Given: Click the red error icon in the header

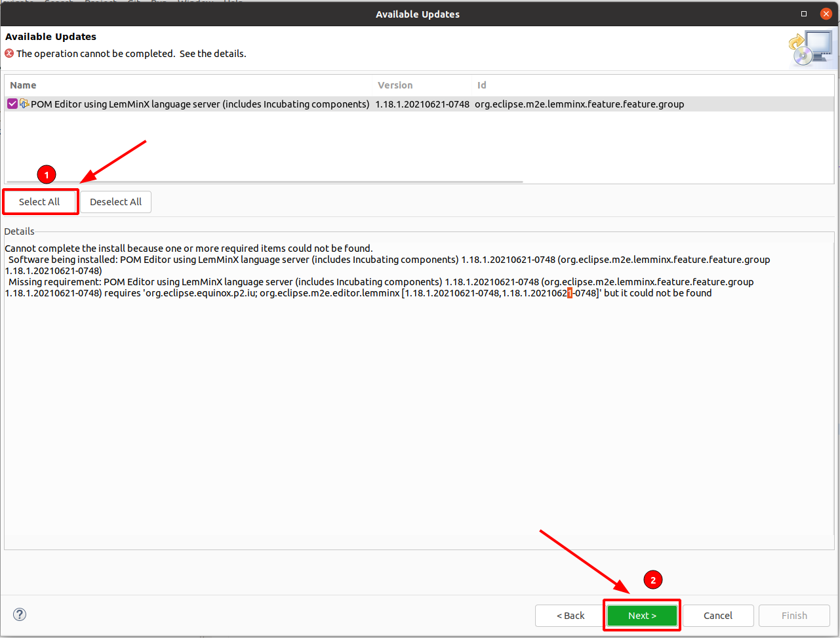Looking at the screenshot, I should pos(9,53).
